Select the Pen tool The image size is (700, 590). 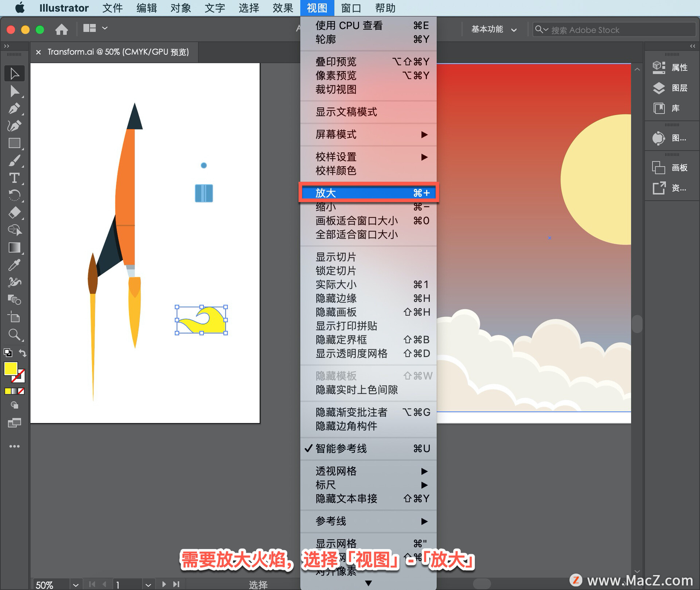tap(15, 108)
